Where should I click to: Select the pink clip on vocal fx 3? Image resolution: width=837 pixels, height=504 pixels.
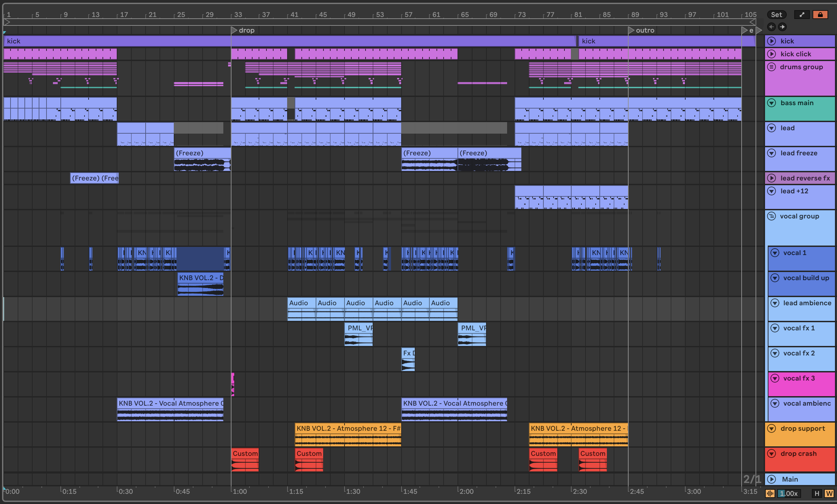[x=233, y=385]
